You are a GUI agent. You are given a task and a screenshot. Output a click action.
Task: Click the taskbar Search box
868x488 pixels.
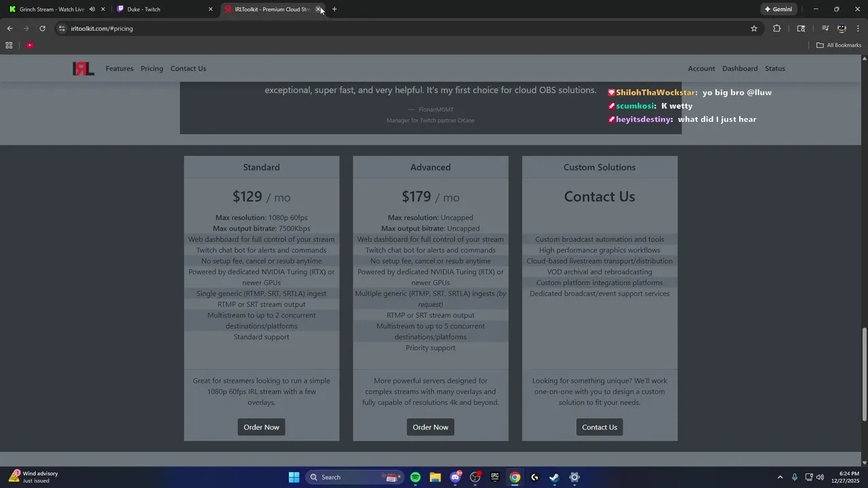coord(354,477)
